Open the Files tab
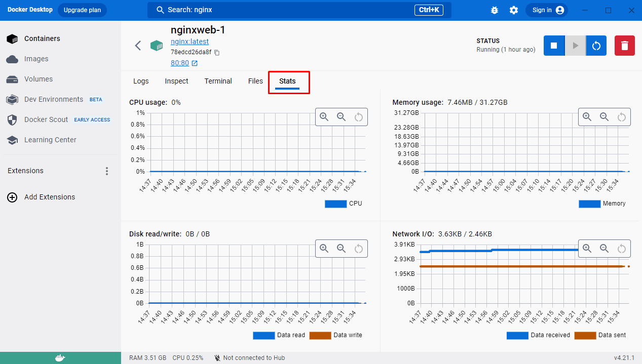 click(255, 81)
